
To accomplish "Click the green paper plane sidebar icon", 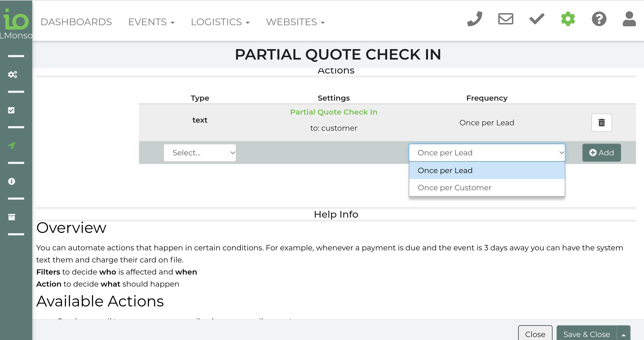I will click(12, 145).
